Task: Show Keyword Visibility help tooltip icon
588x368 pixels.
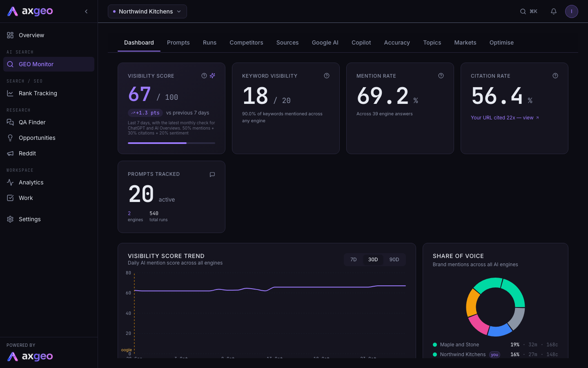Action: 327,76
